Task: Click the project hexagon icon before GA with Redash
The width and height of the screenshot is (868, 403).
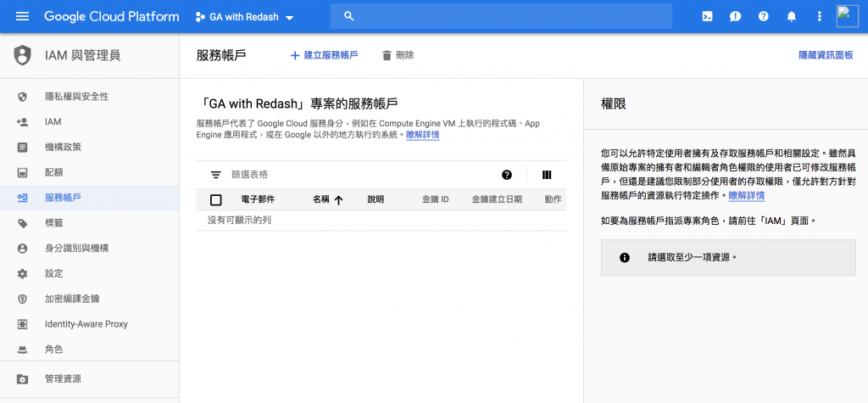Action: [200, 17]
